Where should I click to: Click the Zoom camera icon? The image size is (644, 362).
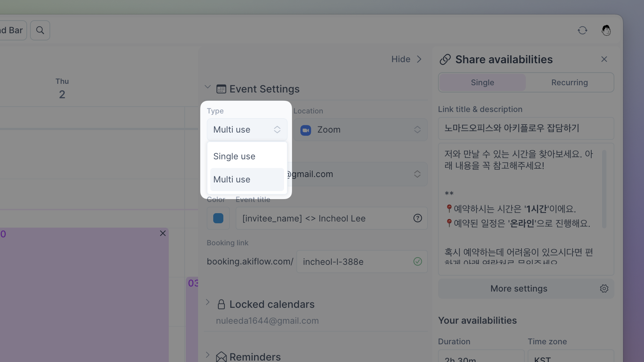coord(306,130)
